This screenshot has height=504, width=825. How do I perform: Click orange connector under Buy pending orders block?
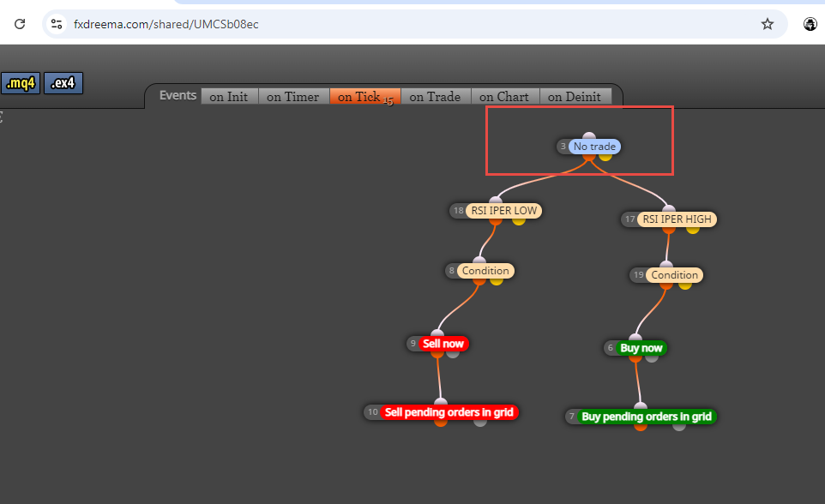(x=641, y=427)
